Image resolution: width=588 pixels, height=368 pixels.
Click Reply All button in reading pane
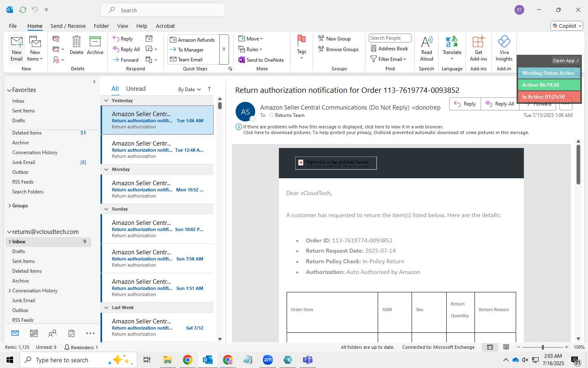click(x=500, y=104)
